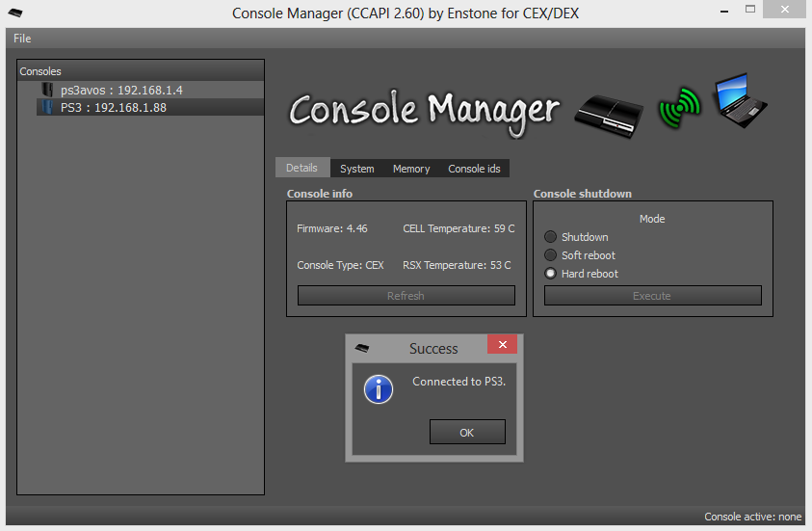This screenshot has width=812, height=531.
Task: Switch to the System tab
Action: pyautogui.click(x=356, y=169)
